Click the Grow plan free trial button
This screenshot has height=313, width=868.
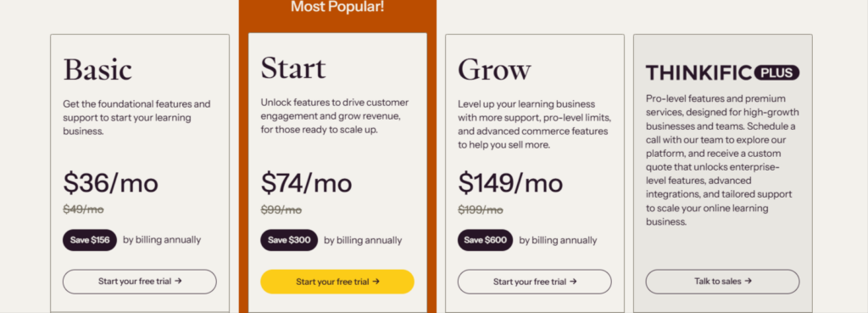[534, 282]
